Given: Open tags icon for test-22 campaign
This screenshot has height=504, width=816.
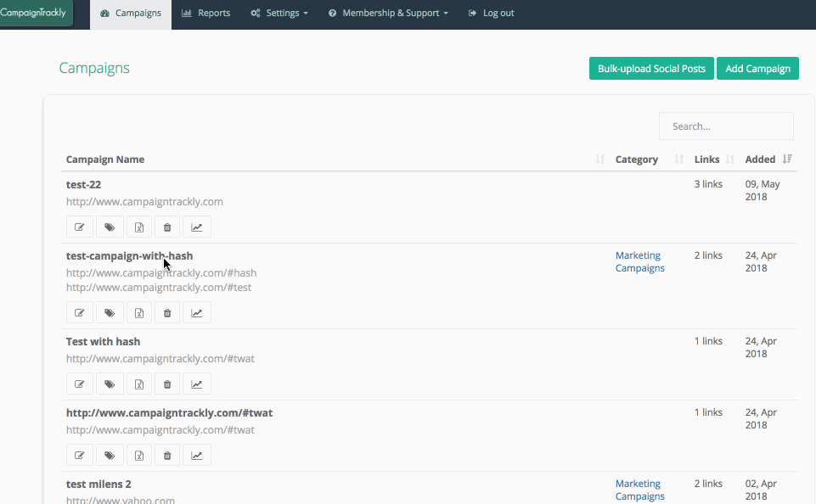Looking at the screenshot, I should tap(110, 227).
